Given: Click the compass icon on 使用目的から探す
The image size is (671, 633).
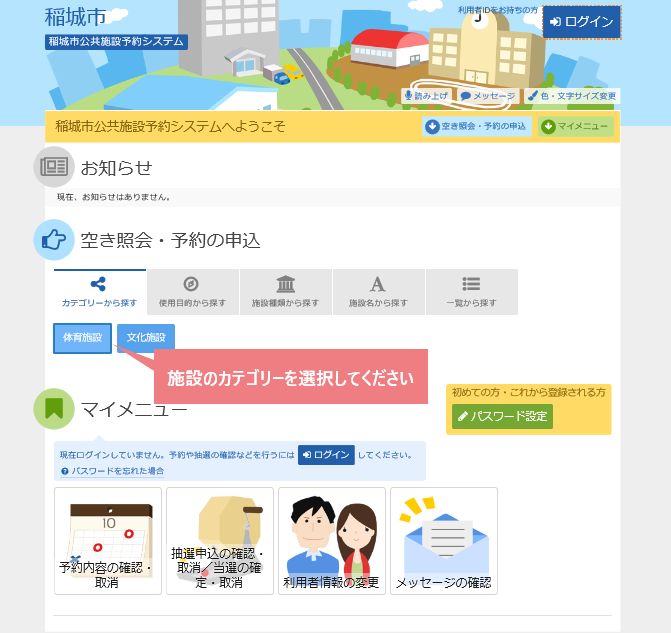Looking at the screenshot, I should [191, 284].
